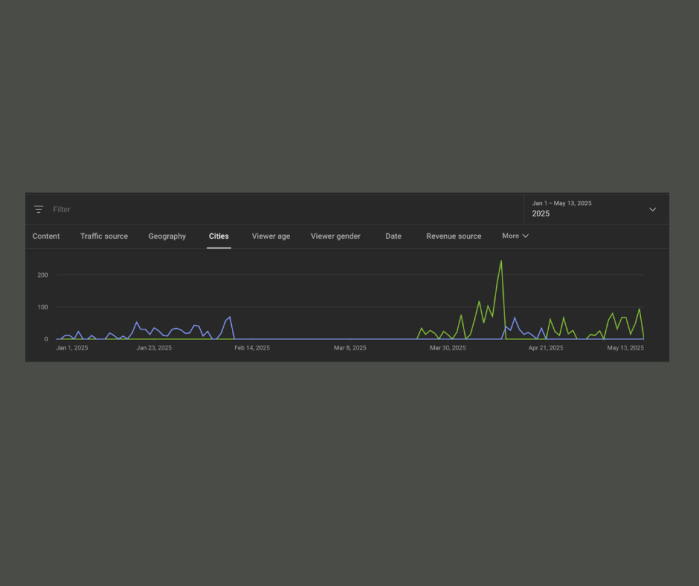Click the purple peak before Feb 14

point(230,317)
